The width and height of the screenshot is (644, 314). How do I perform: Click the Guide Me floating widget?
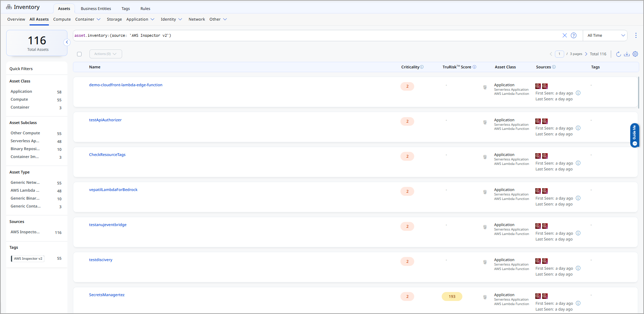coord(635,135)
